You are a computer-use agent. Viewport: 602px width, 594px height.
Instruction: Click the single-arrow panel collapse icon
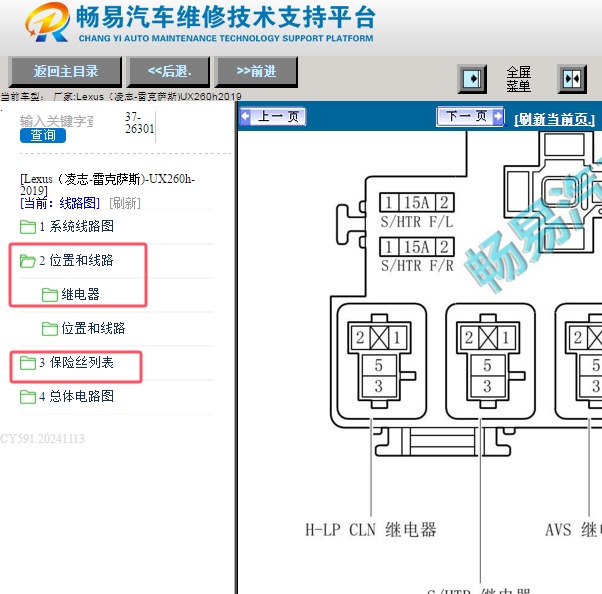click(x=472, y=79)
